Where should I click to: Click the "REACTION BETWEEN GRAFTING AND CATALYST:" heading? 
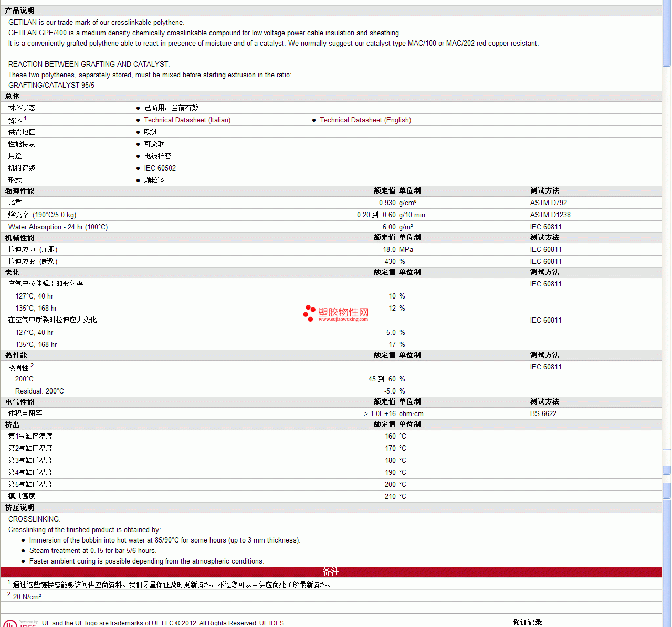coord(89,65)
